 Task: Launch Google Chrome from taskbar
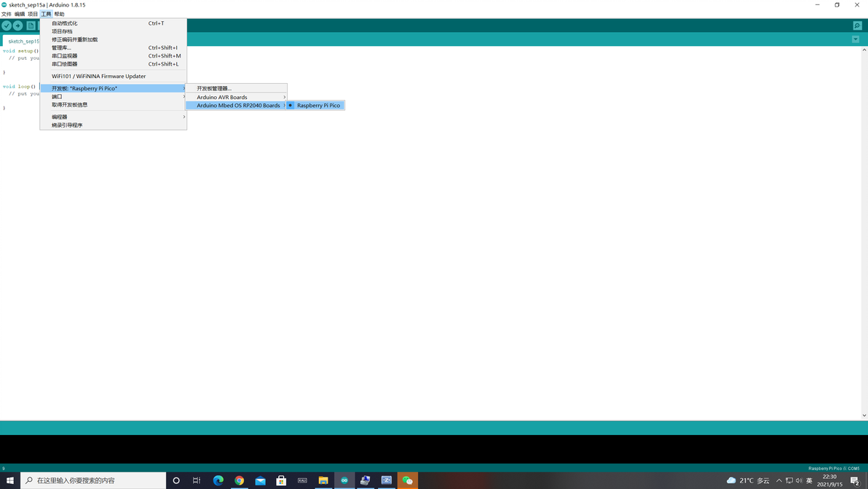pos(239,480)
